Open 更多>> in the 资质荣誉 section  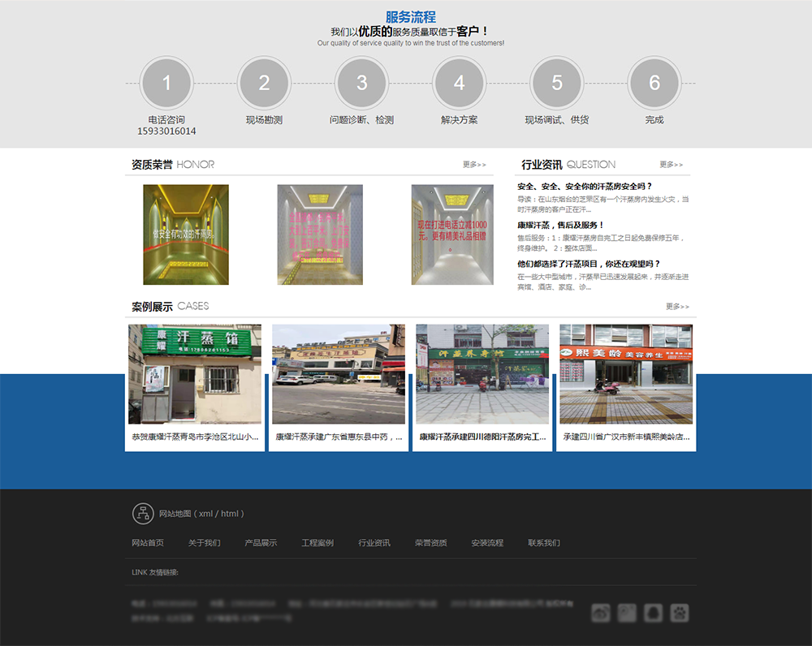[474, 165]
